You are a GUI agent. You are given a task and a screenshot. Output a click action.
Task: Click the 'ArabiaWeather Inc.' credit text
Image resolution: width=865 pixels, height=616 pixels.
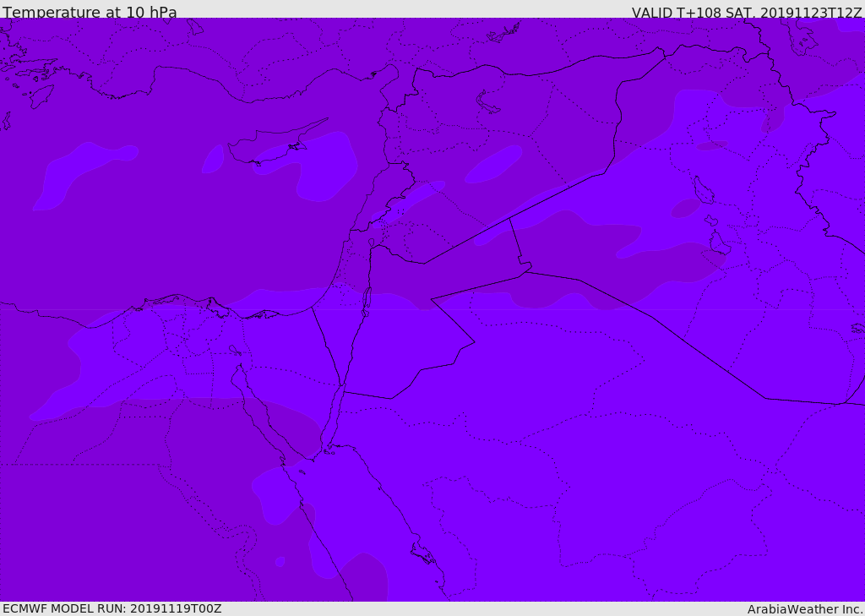click(x=805, y=609)
